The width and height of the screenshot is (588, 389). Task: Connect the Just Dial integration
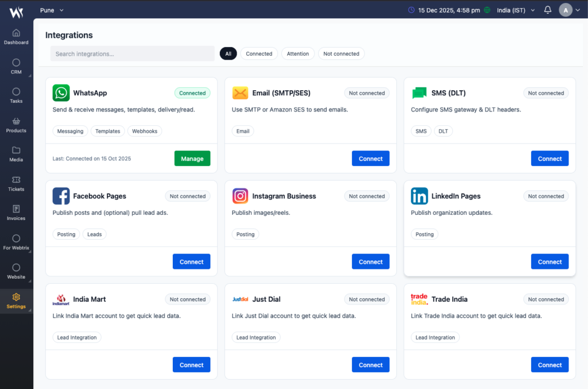[x=370, y=365]
